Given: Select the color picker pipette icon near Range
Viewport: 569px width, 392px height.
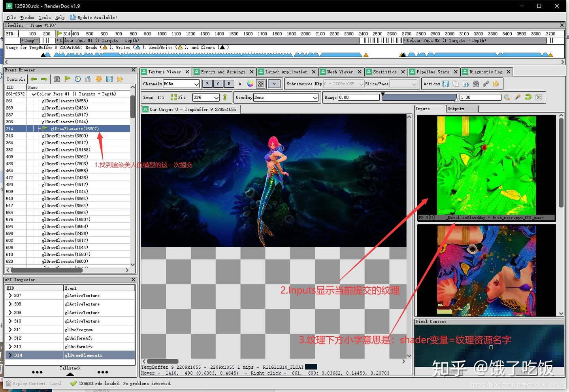Looking at the screenshot, I should tap(518, 97).
